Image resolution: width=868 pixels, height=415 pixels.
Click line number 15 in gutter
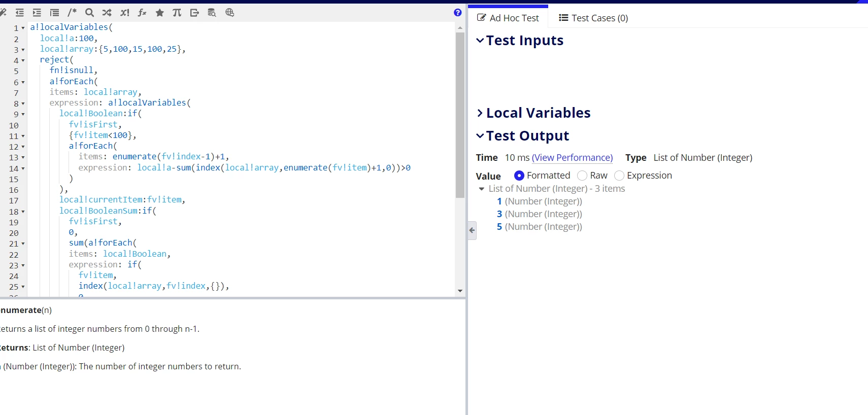(x=14, y=180)
